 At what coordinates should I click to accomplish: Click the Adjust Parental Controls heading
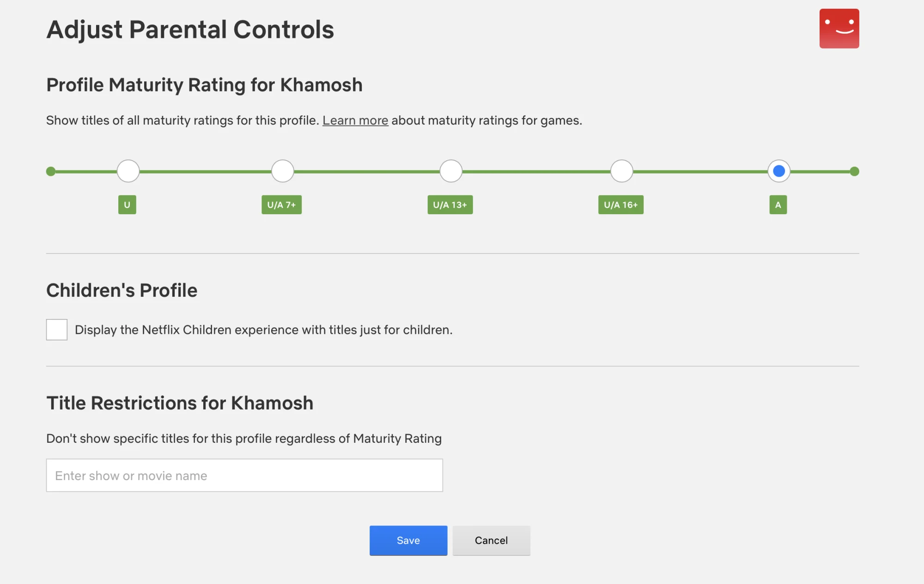(x=190, y=30)
